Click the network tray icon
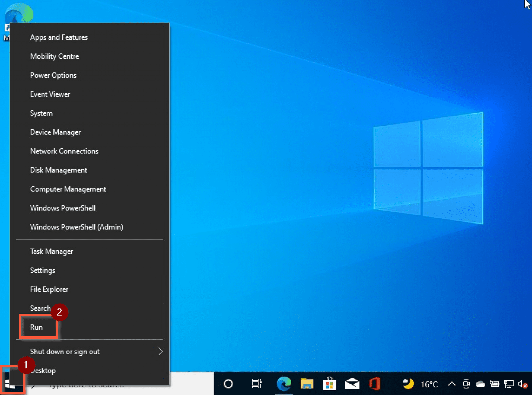This screenshot has height=395, width=532. [x=509, y=384]
